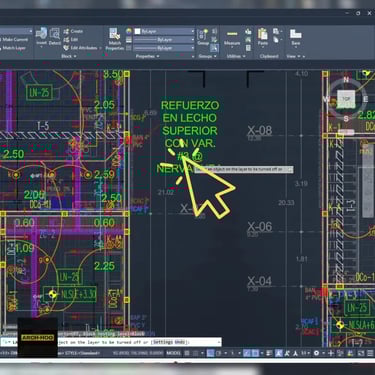Click the top small icon in the Utilities panel

(248, 31)
